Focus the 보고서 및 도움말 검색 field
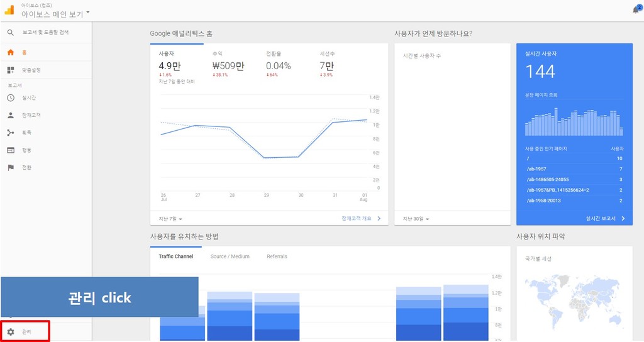Viewport: 644px width, 342px height. tap(45, 33)
